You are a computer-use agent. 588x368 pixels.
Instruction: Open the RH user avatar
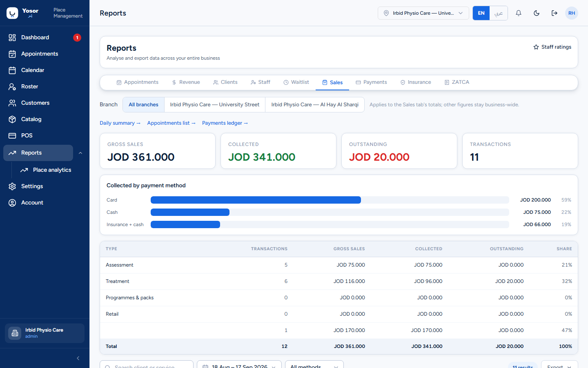572,13
